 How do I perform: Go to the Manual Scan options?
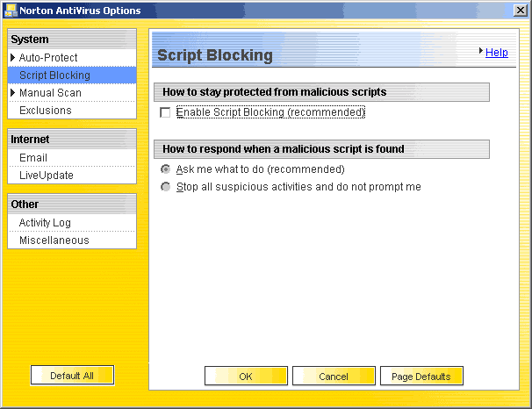click(50, 93)
